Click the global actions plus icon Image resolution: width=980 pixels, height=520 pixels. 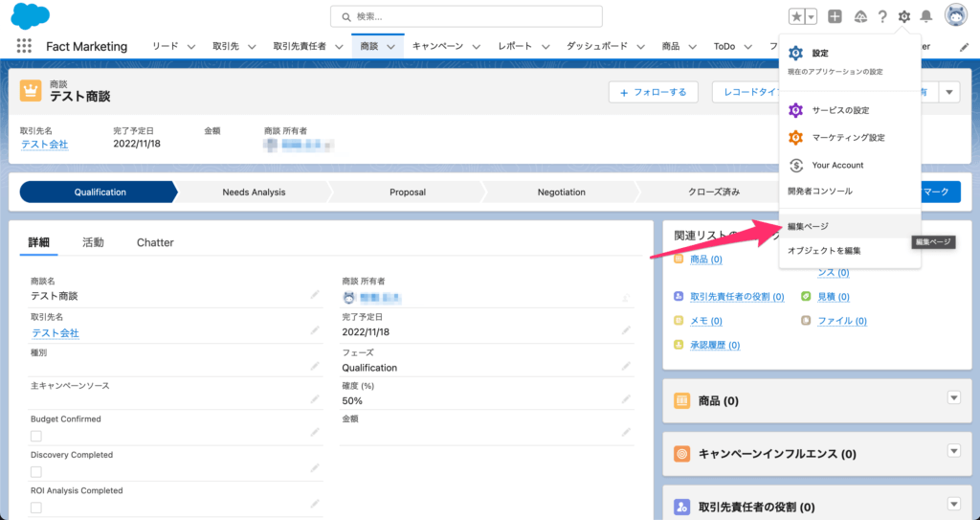point(835,16)
